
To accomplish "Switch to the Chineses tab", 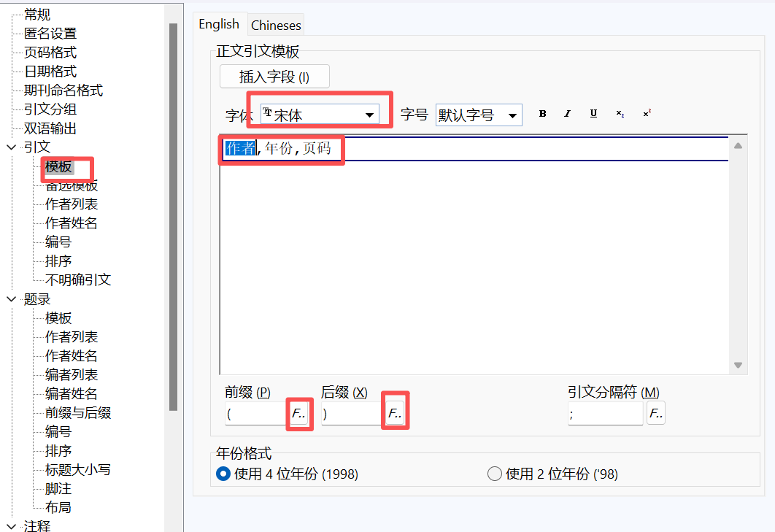I will click(x=276, y=25).
